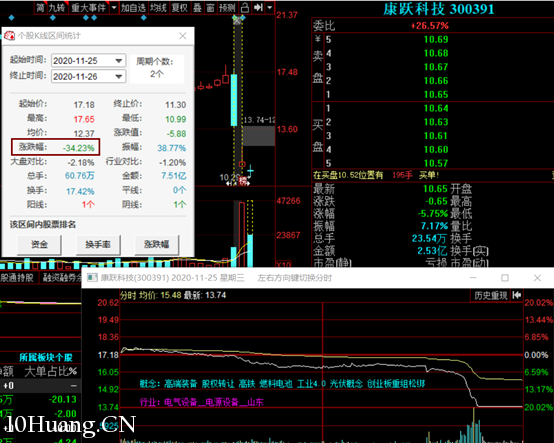Open the 起始时间 date dropdown
This screenshot has width=554, height=443.
[119, 61]
